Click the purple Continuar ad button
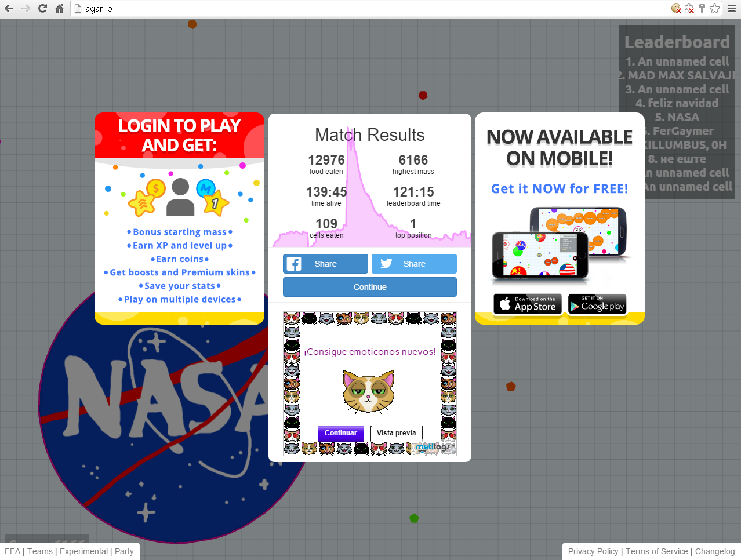The height and width of the screenshot is (560, 741). [x=340, y=433]
